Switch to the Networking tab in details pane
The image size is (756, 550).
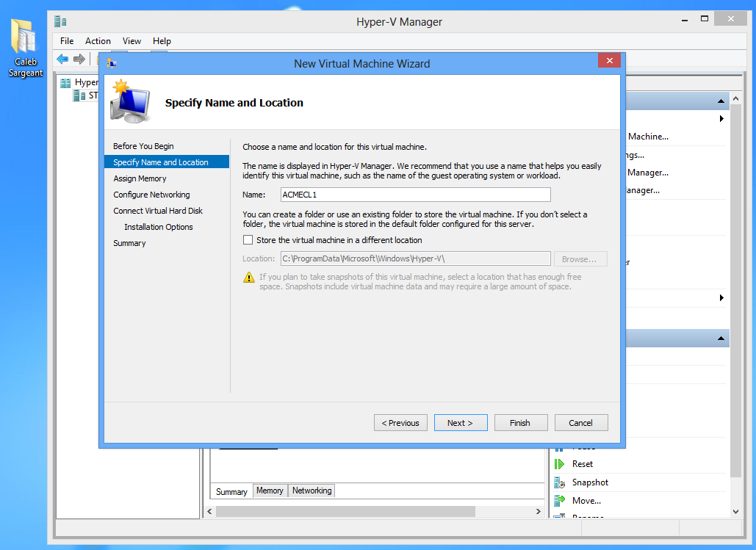click(x=312, y=491)
